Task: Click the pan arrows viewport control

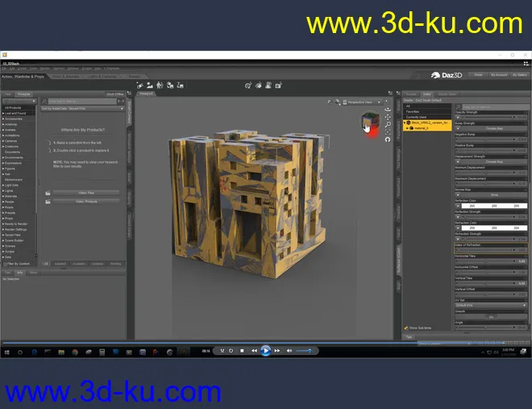Action: [x=388, y=117]
